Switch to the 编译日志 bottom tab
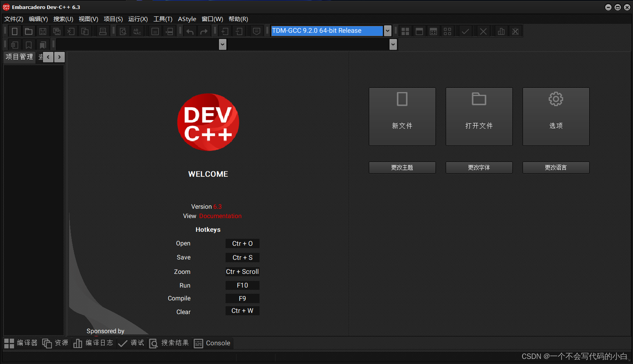Screen dimensions: 633x364 93,343
